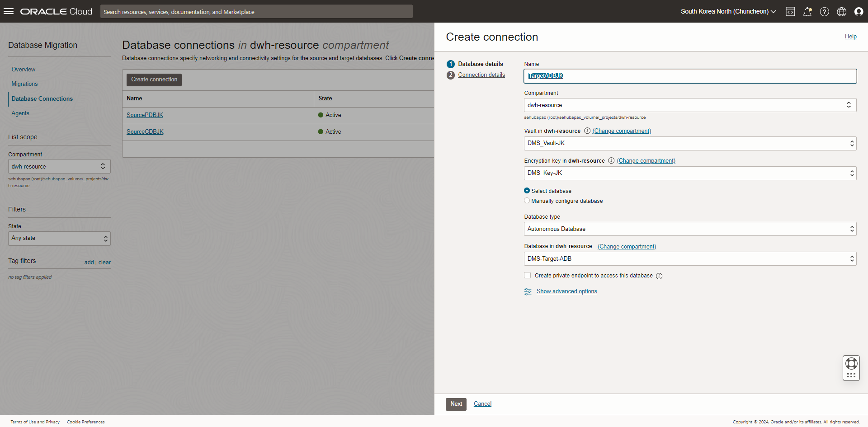Open Compartment dropdown in Create connection
The width and height of the screenshot is (868, 427).
point(690,105)
